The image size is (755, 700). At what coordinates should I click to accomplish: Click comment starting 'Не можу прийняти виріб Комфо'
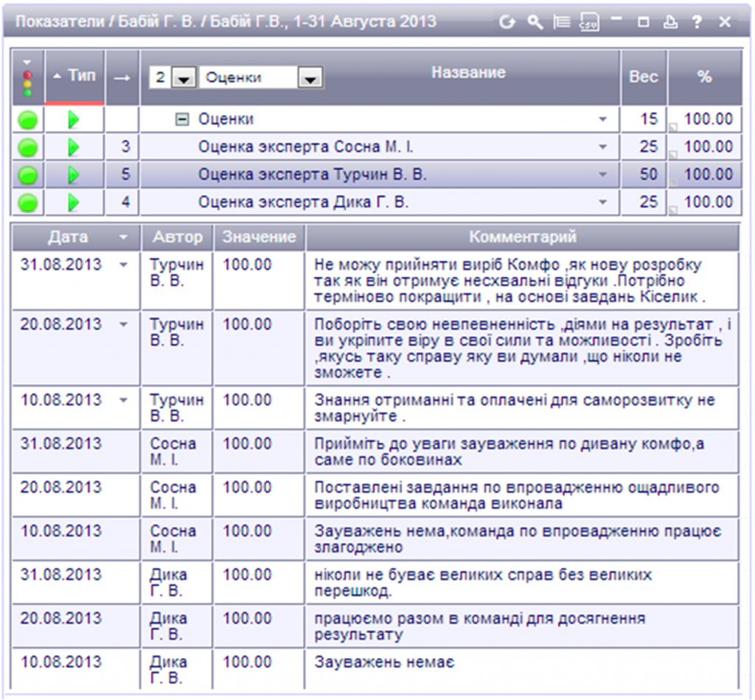tap(509, 281)
